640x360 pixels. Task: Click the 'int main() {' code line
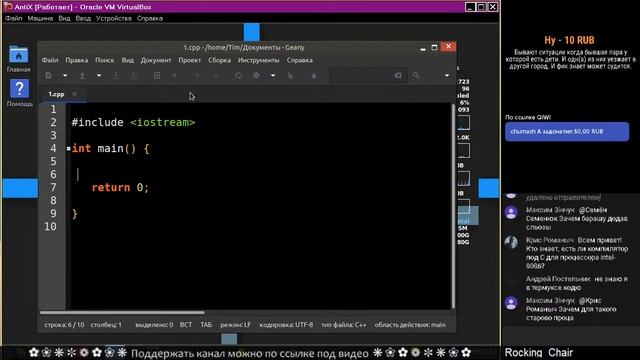(x=111, y=149)
